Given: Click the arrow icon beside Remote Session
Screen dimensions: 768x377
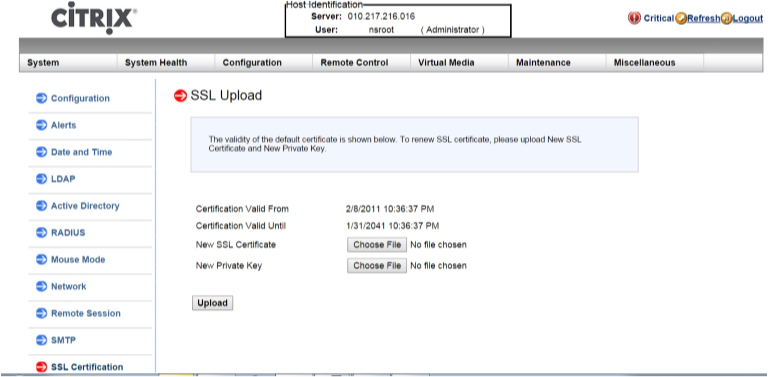Looking at the screenshot, I should coord(42,313).
